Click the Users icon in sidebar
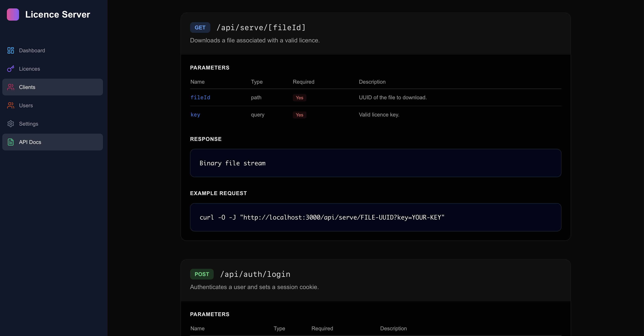Image resolution: width=644 pixels, height=336 pixels. click(10, 105)
